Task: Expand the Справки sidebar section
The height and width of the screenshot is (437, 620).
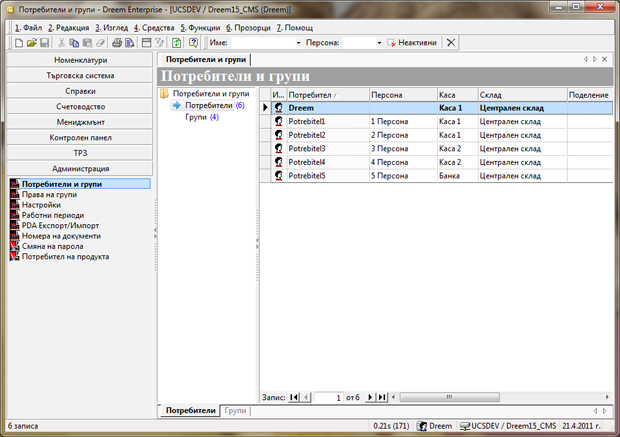Action: [x=80, y=91]
